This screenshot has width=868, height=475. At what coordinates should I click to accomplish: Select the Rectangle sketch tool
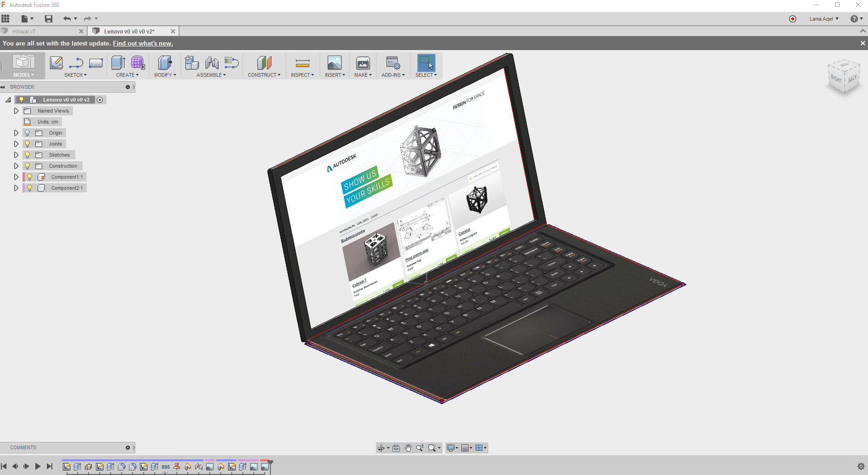tap(96, 63)
